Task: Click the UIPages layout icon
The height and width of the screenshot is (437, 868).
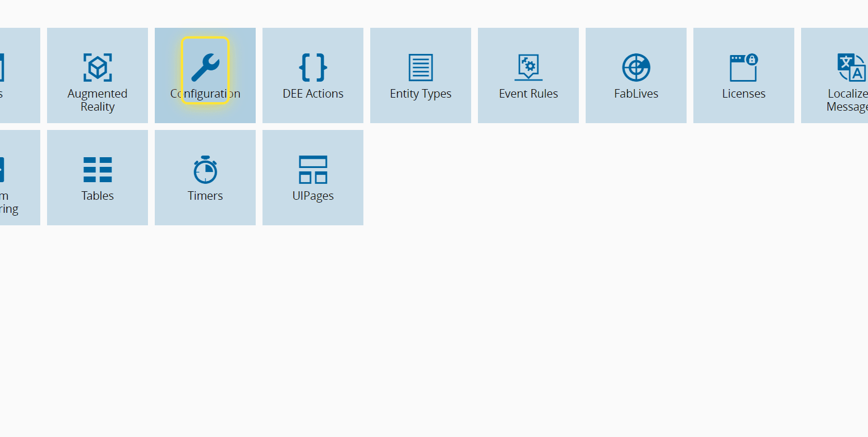Action: 313,170
